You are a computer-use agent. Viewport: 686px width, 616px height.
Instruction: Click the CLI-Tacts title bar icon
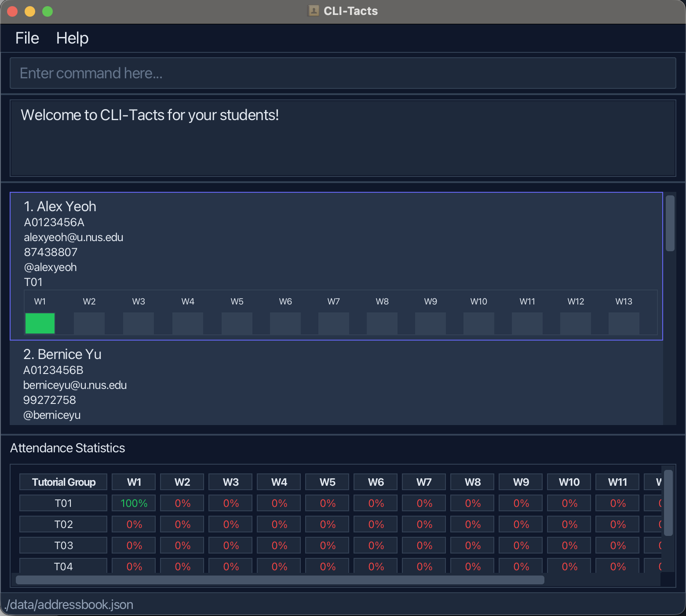pyautogui.click(x=314, y=11)
